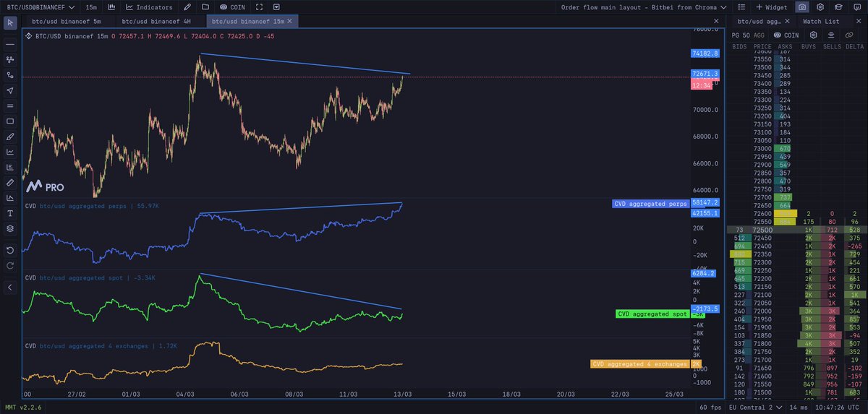
Task: Select the horizontal line drawing tool
Action: pos(10,44)
